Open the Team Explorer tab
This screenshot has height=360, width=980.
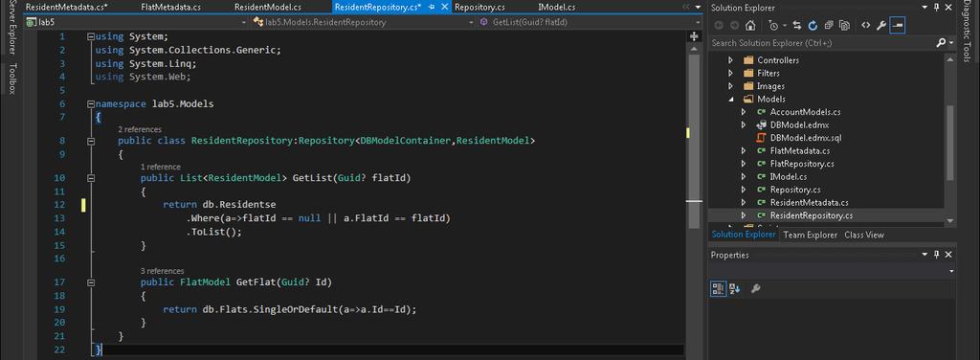[810, 235]
